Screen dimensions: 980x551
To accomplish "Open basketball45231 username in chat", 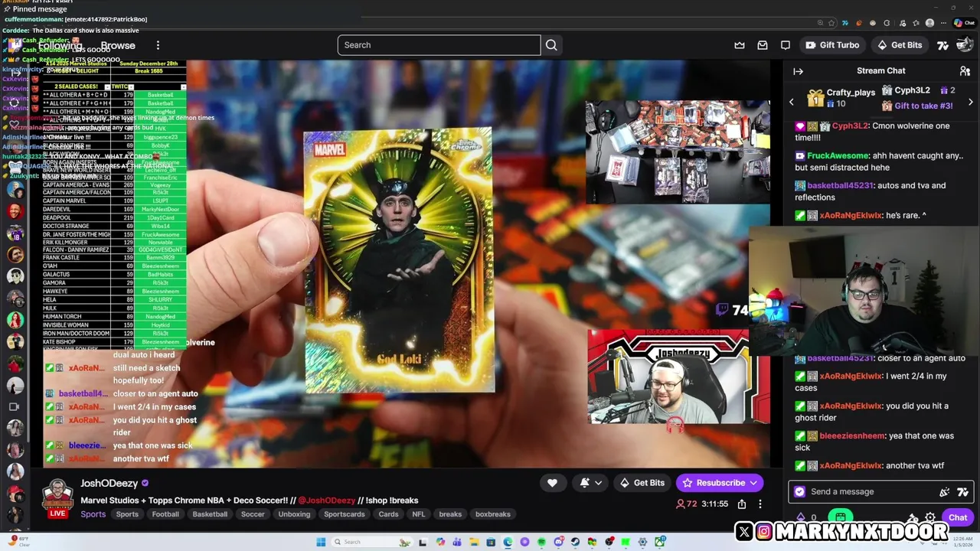I will pyautogui.click(x=840, y=185).
